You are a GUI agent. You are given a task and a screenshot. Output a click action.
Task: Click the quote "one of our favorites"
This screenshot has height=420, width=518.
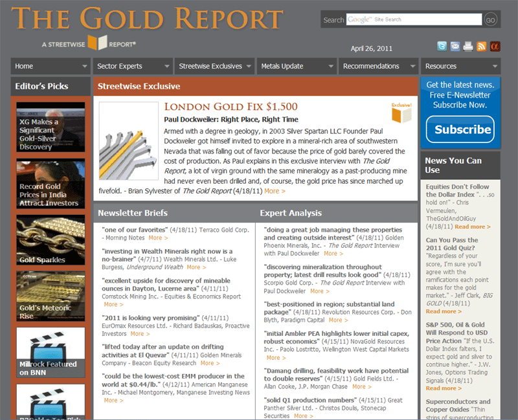pyautogui.click(x=135, y=230)
